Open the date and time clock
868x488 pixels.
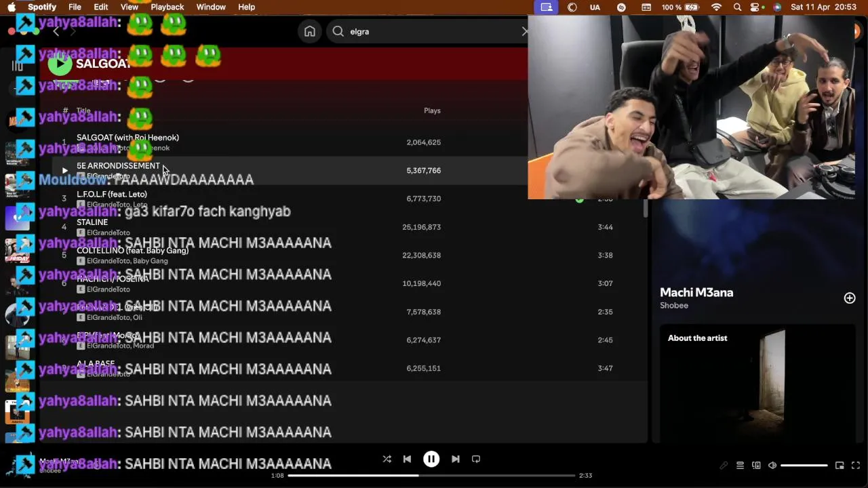pos(823,7)
